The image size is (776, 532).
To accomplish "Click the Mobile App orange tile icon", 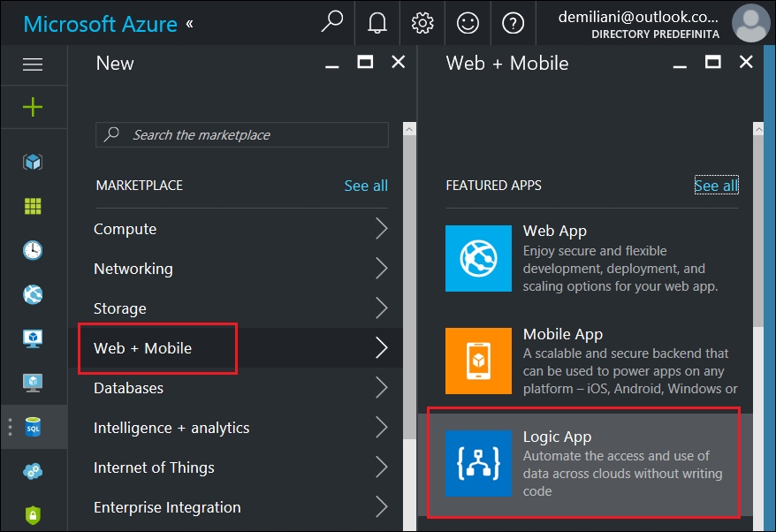I will pos(478,361).
